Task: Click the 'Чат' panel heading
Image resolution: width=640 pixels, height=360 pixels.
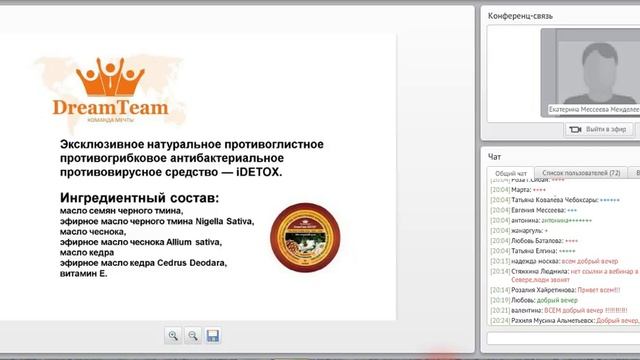Action: (494, 157)
